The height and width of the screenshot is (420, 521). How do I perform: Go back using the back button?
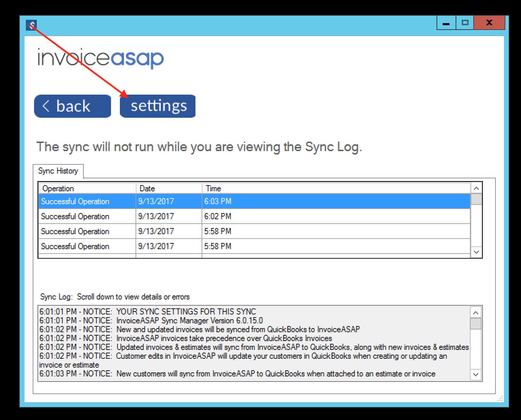(73, 106)
